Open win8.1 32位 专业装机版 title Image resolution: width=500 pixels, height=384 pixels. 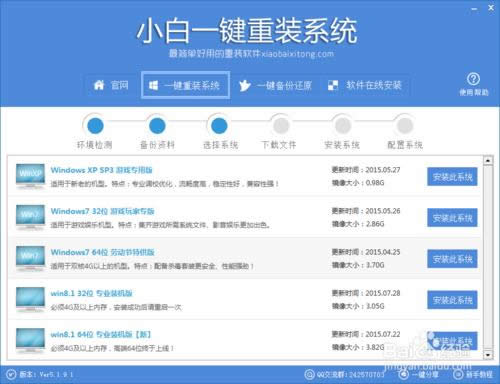click(91, 293)
